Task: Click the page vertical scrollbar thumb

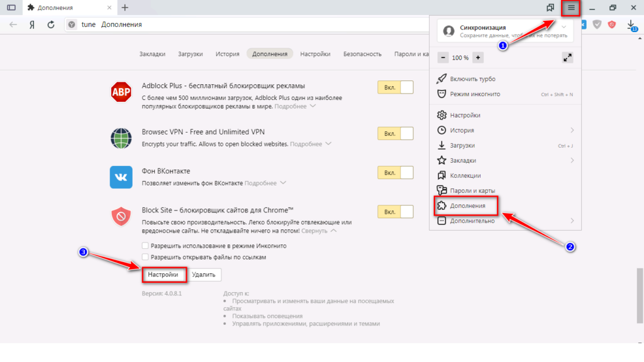Action: click(640, 295)
